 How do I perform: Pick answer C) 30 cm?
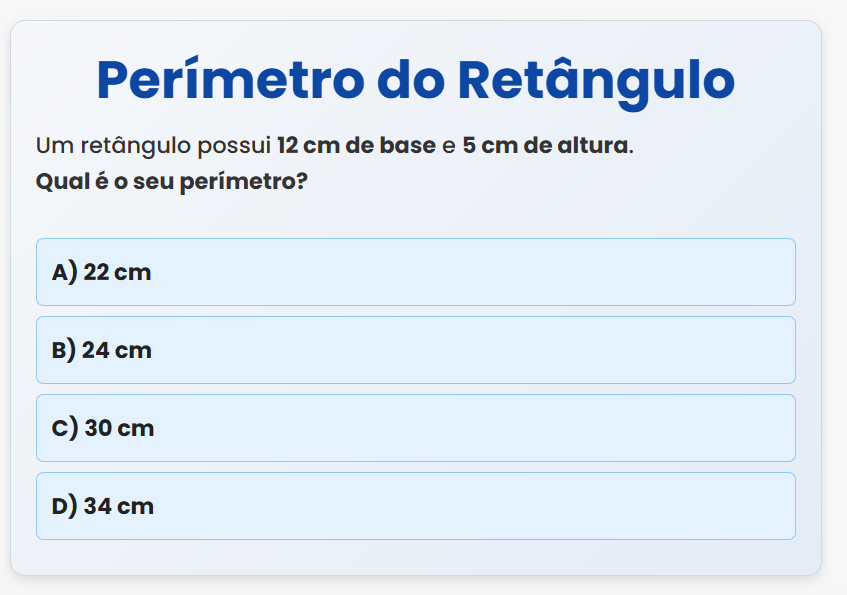tap(415, 428)
